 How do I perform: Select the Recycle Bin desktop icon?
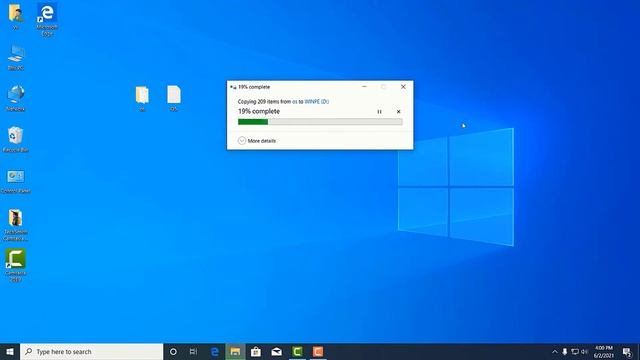(16, 139)
